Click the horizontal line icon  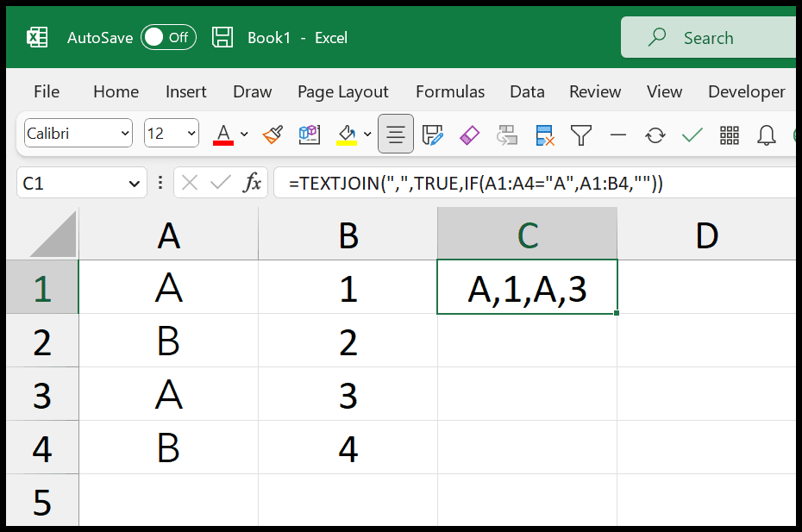point(617,135)
